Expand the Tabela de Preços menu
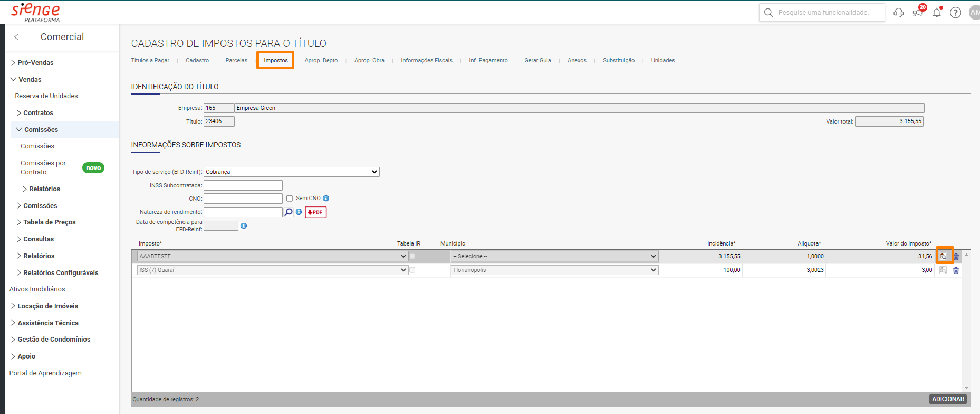 pos(46,222)
